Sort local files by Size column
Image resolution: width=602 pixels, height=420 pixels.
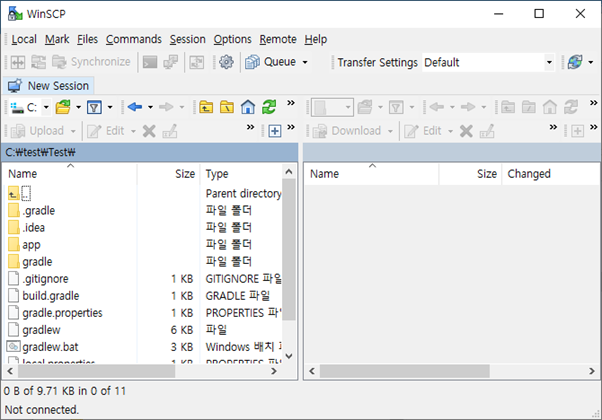coord(168,174)
